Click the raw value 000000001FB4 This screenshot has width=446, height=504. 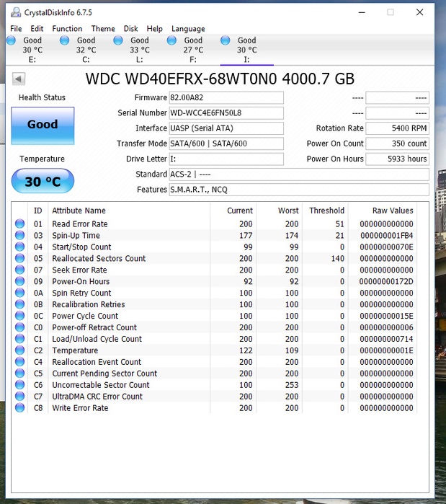[x=387, y=236]
